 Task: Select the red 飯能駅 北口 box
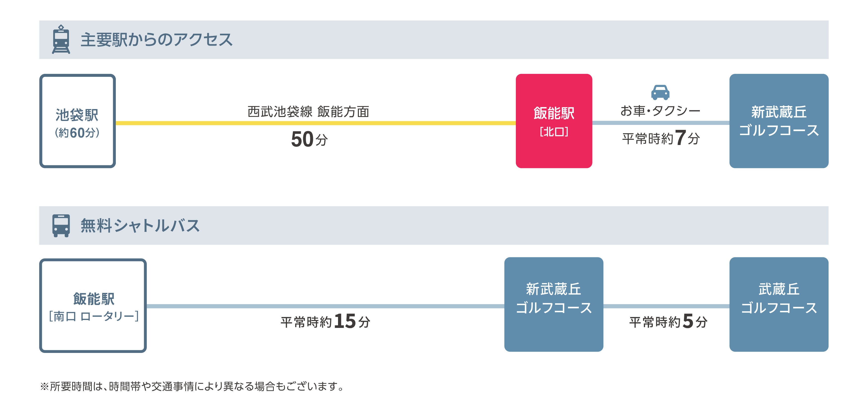point(554,121)
